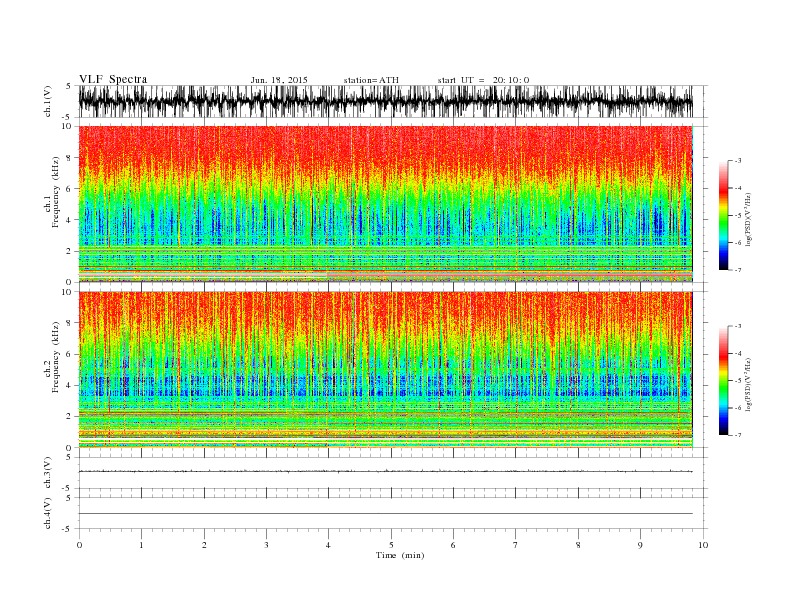Click time axis tick label "8"
Screen dimensions: 792x612
point(578,545)
